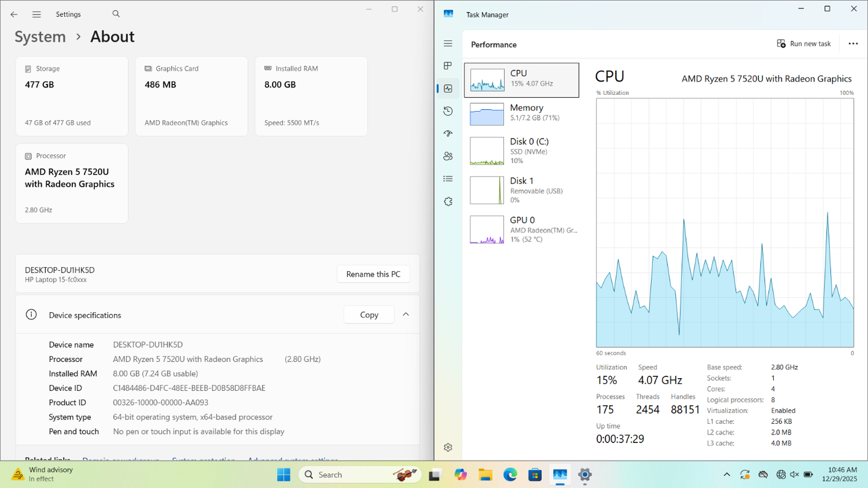This screenshot has width=868, height=488.
Task: Open the Processes page in Task Manager
Action: [x=448, y=66]
